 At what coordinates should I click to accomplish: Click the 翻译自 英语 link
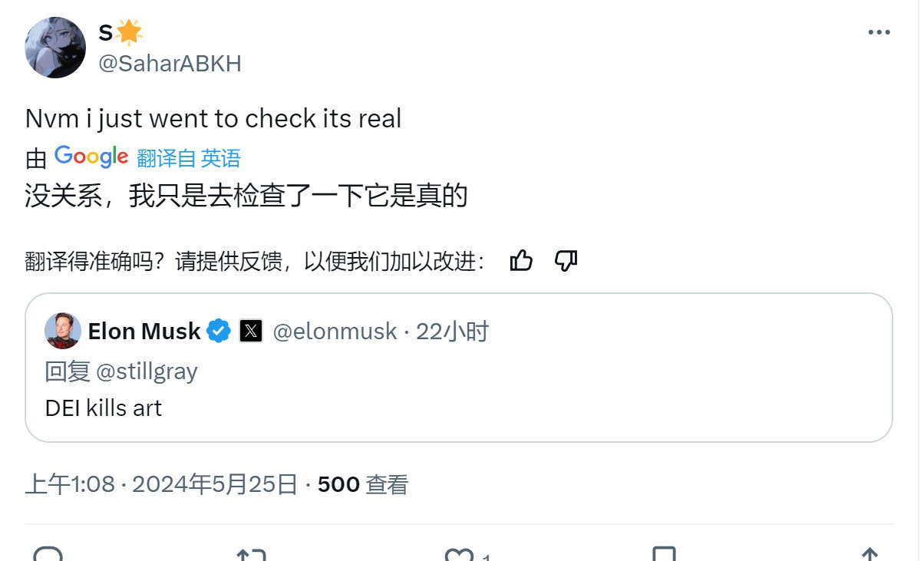pos(189,158)
